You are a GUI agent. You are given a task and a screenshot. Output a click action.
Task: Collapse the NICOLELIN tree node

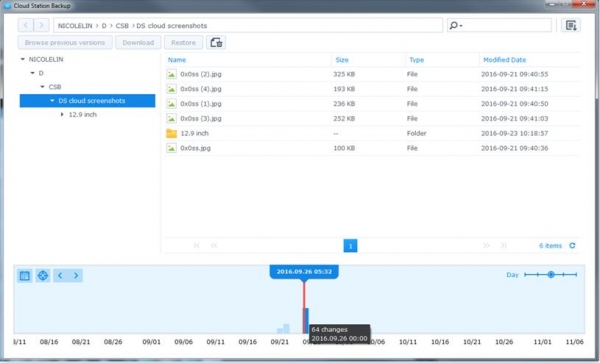click(23, 59)
